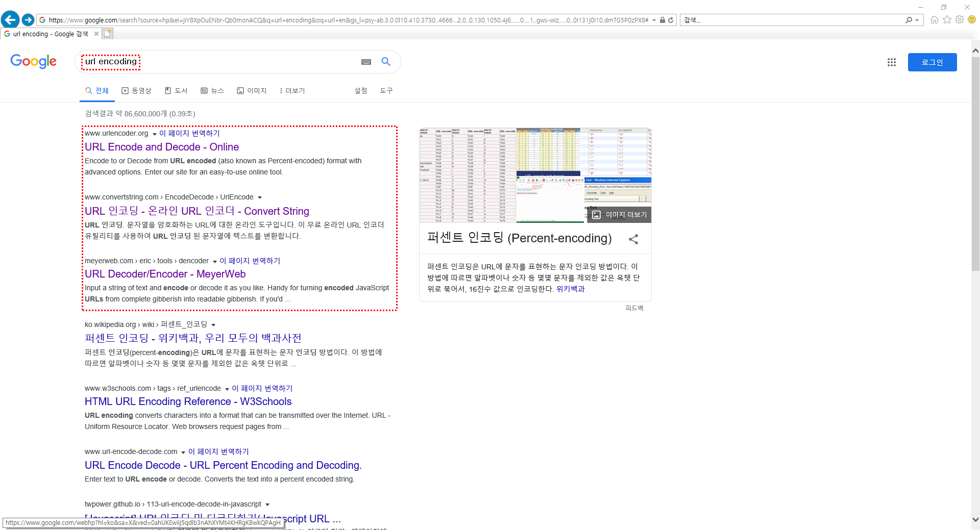This screenshot has width=980, height=530.
Task: Open a new browser tab
Action: [x=107, y=34]
